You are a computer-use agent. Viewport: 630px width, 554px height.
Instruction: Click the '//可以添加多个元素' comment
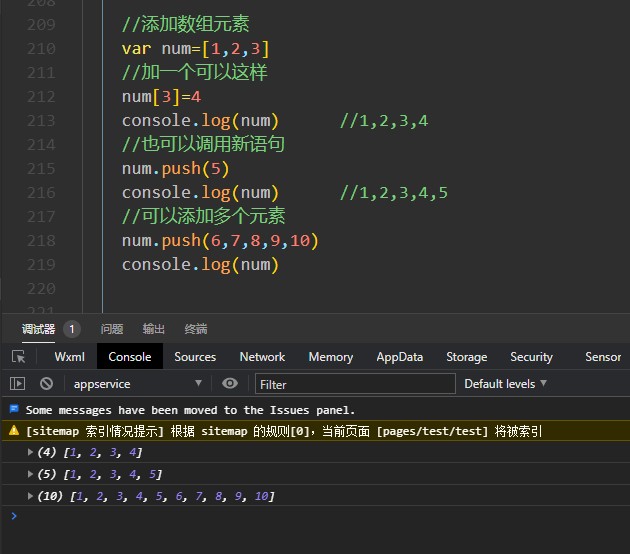click(x=203, y=216)
